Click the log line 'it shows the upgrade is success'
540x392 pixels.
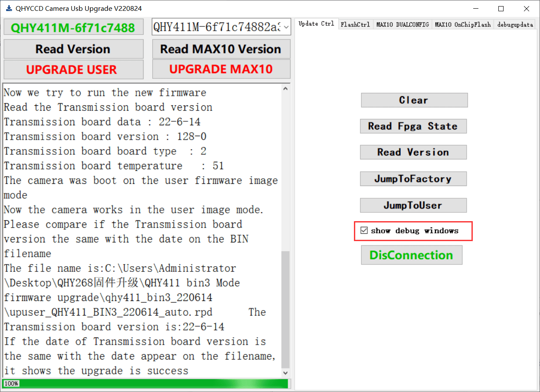click(96, 371)
